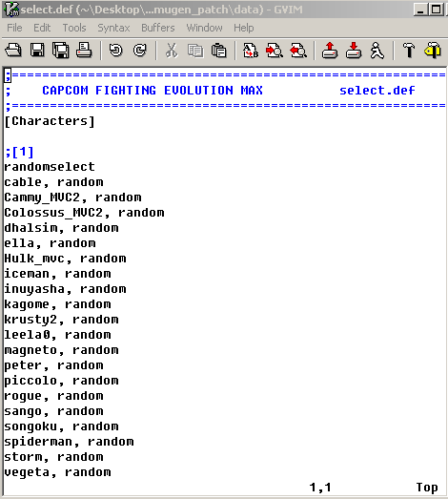The image size is (448, 499).
Task: Find next match with forward search icon
Action: pos(275,51)
